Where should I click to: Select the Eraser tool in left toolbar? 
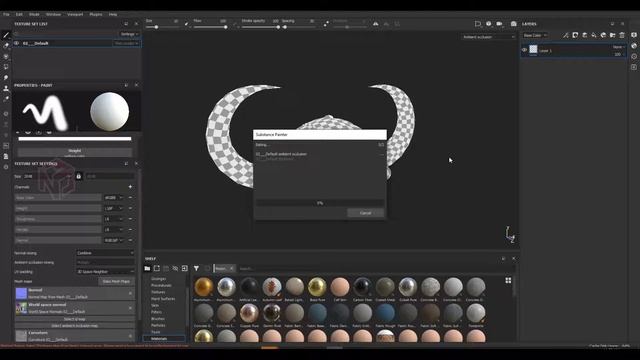point(6,46)
